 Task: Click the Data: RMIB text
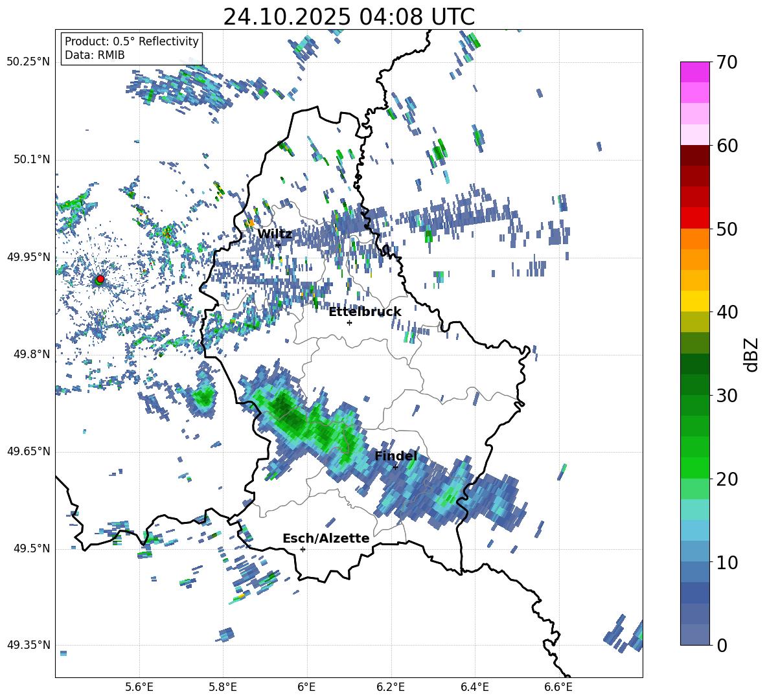(x=95, y=55)
